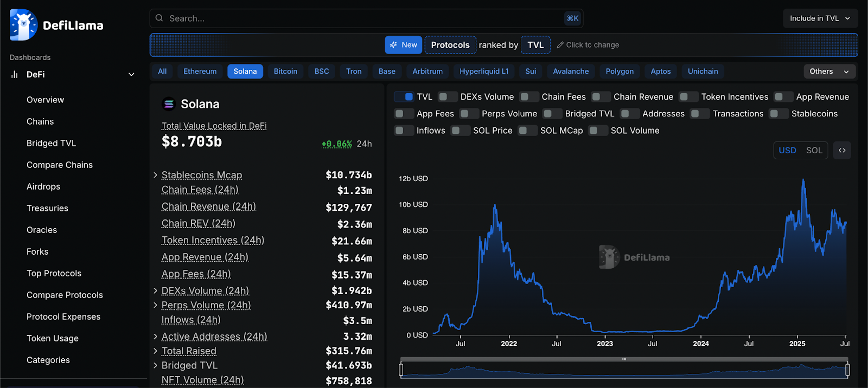Click the right handle of chart range slider
The height and width of the screenshot is (388, 868).
tap(847, 370)
